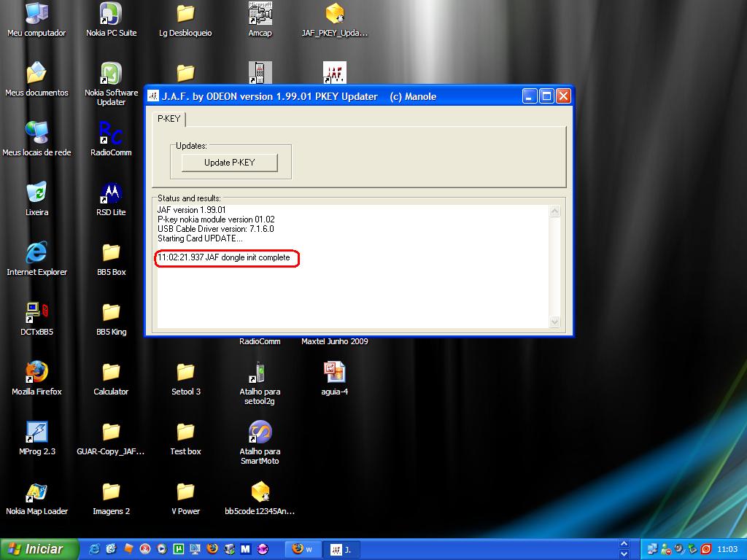Select the MProg 2.3 shortcut

[x=36, y=439]
